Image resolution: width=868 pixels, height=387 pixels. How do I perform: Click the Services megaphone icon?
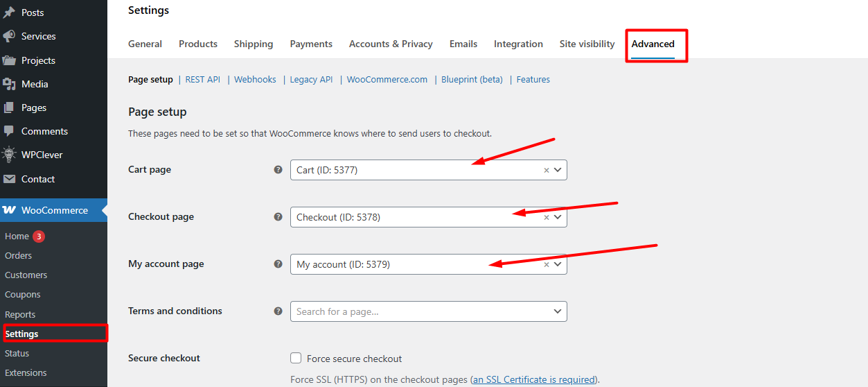9,36
